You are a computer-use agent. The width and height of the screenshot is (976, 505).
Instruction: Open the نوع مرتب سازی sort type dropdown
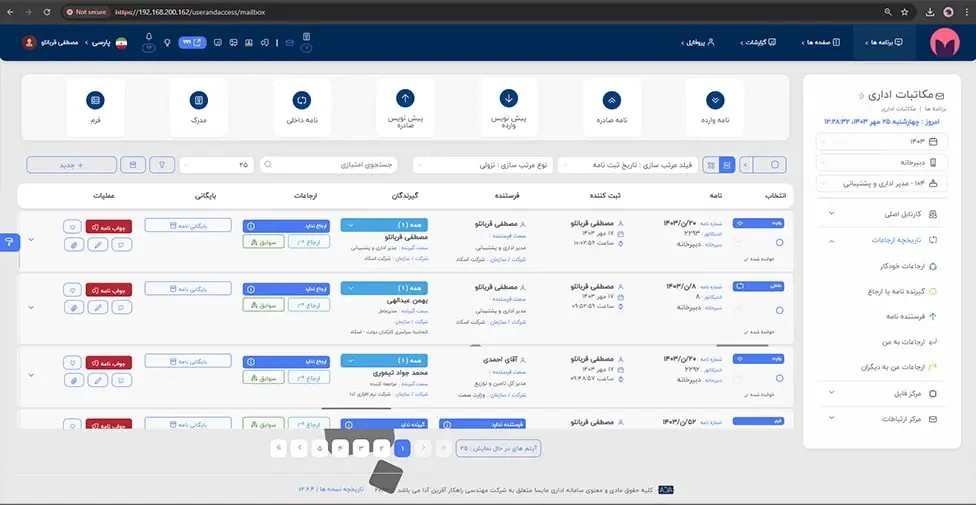pyautogui.click(x=483, y=165)
